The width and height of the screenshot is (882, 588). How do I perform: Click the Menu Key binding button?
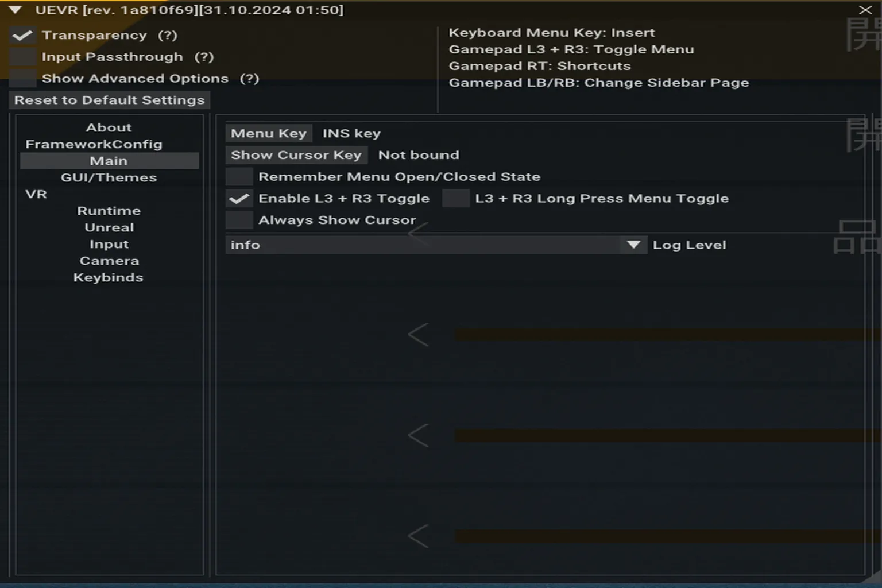269,133
